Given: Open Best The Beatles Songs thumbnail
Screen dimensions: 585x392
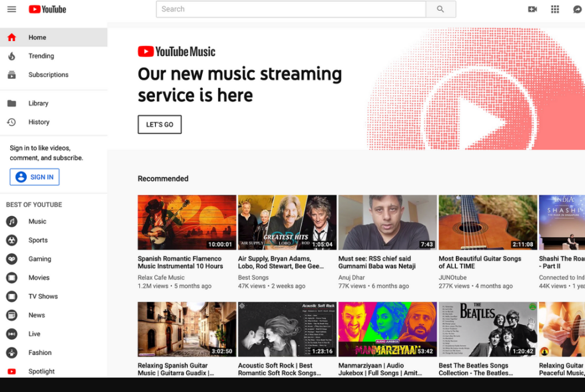Looking at the screenshot, I should 488,329.
